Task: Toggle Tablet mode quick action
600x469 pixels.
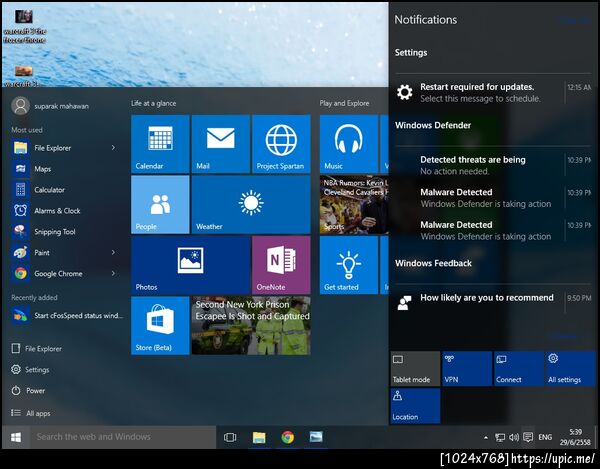Action: 414,368
